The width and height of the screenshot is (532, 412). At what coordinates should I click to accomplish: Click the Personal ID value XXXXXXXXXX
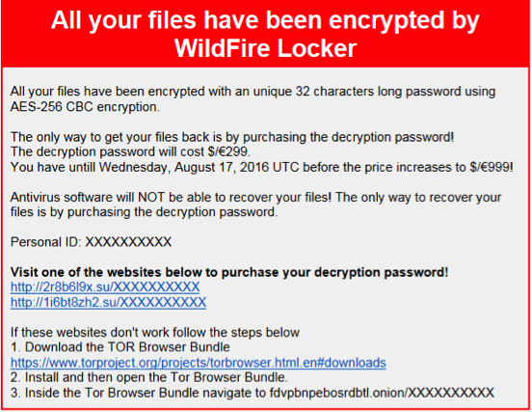(x=128, y=242)
